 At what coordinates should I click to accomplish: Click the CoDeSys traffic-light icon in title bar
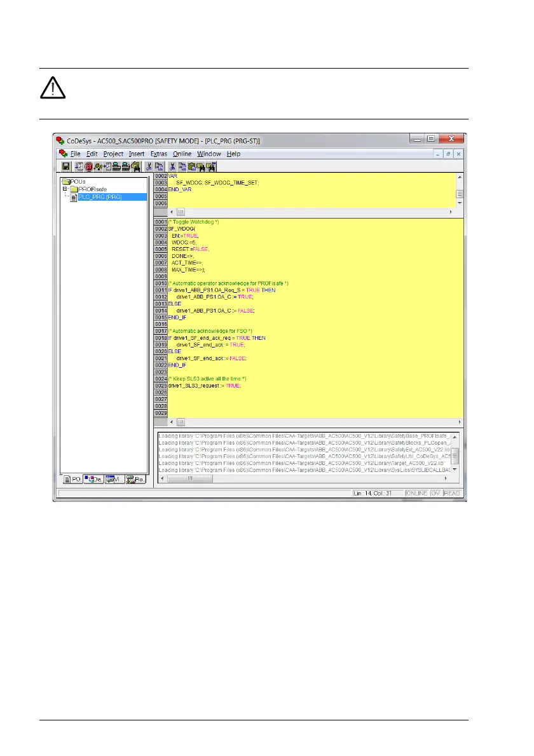(60, 141)
